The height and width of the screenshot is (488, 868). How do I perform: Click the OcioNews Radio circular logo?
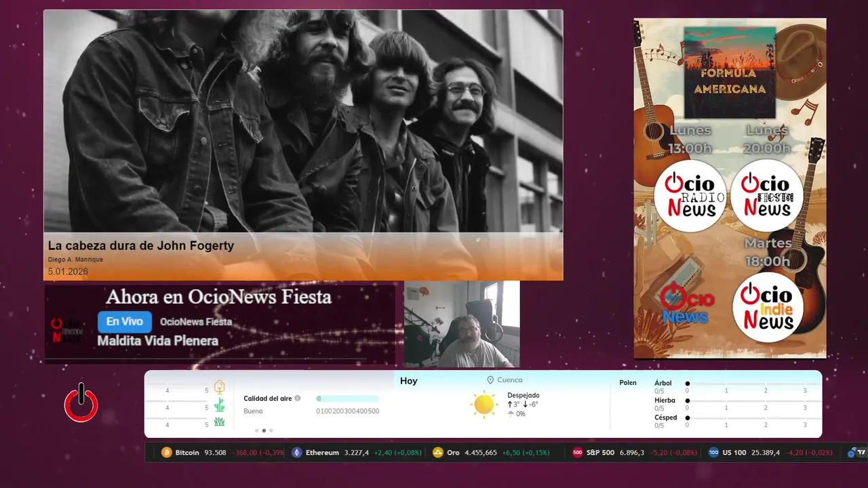point(690,196)
